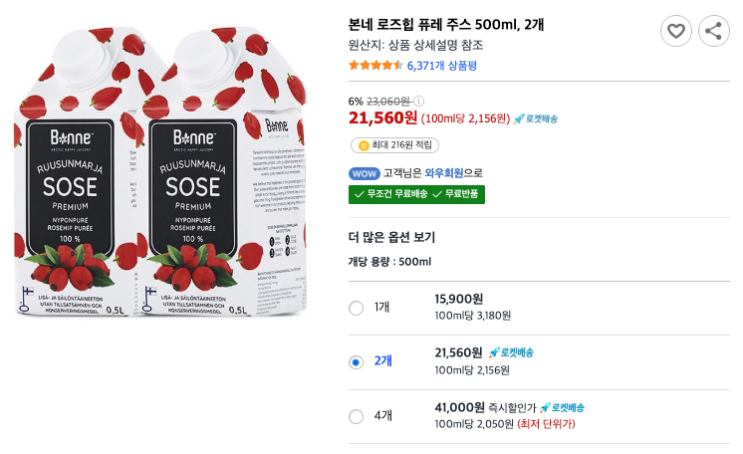743x454 pixels.
Task: Click the Rocket delivery badge in 2개 option
Action: coord(511,353)
